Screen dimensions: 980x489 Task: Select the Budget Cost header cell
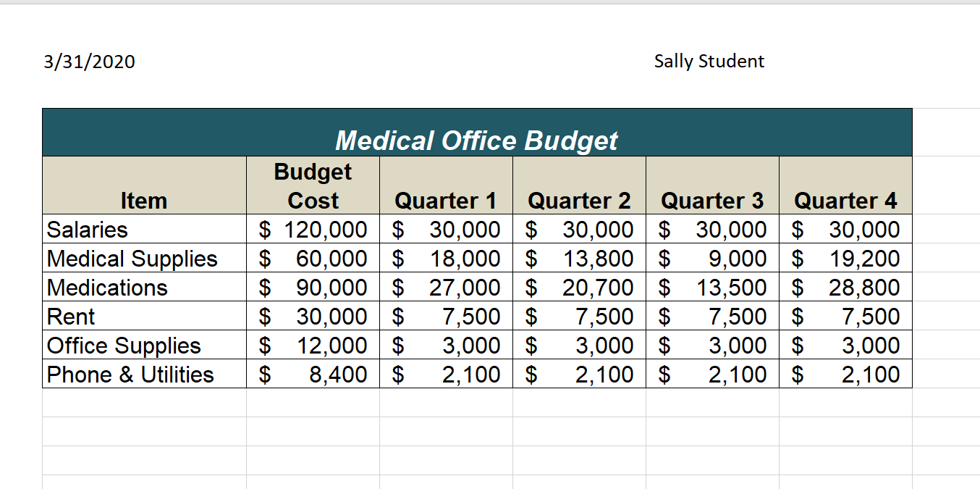click(x=313, y=186)
